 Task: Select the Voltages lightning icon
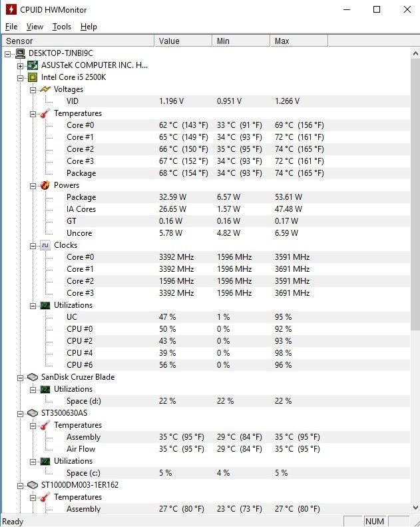coord(45,89)
